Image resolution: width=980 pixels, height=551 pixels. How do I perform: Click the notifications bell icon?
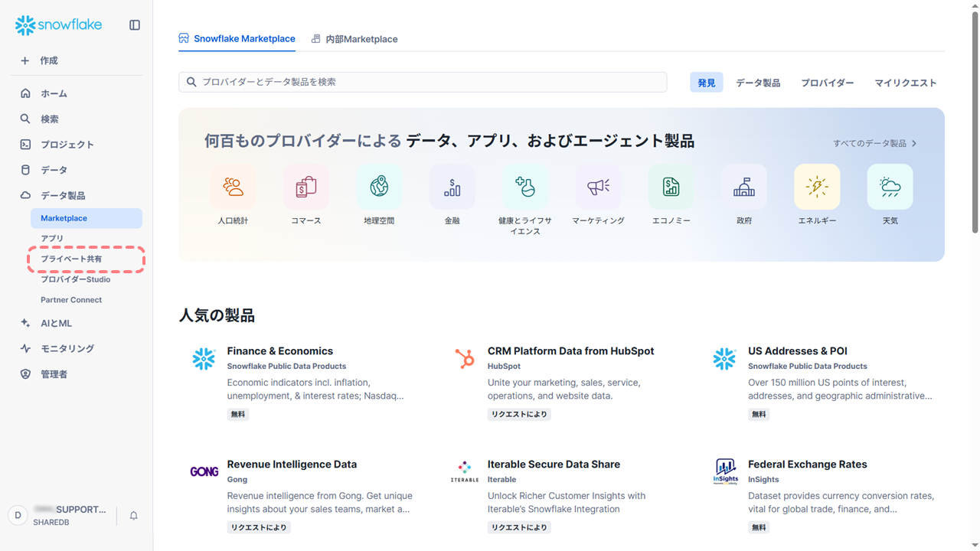[x=133, y=516]
